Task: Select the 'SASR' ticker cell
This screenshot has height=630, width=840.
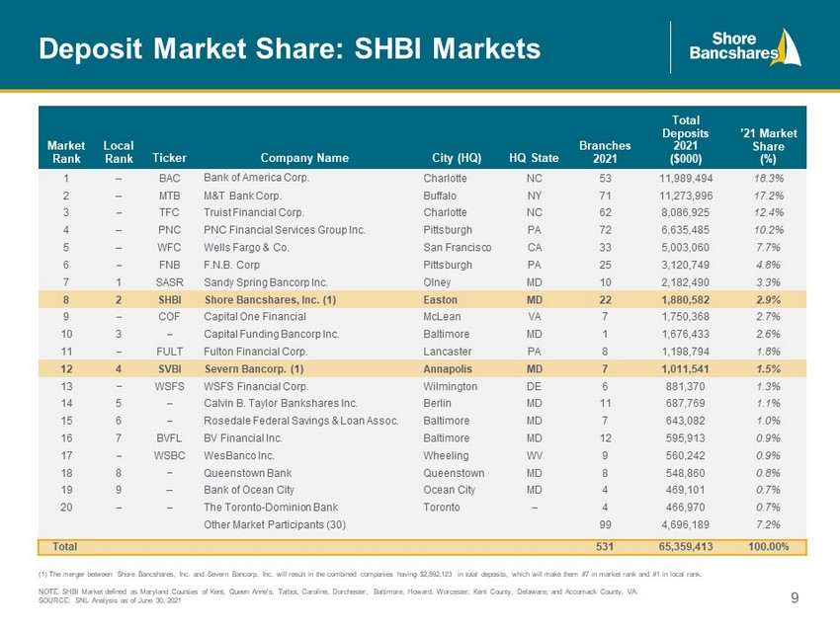Action: click(x=169, y=282)
